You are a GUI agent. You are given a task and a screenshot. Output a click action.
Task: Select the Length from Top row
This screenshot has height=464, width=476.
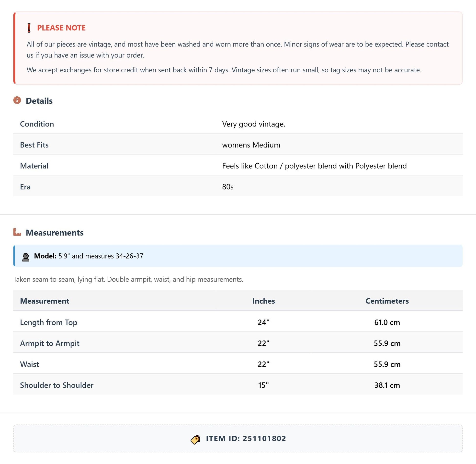pos(238,322)
